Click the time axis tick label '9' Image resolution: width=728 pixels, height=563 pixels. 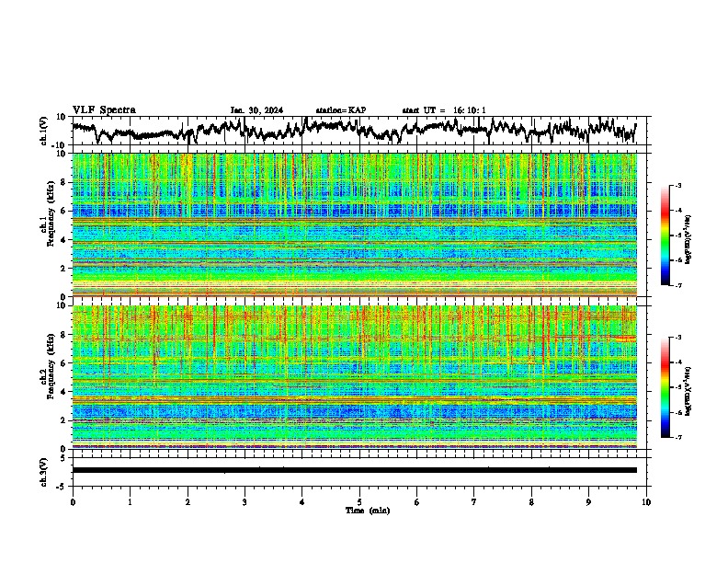coord(588,502)
